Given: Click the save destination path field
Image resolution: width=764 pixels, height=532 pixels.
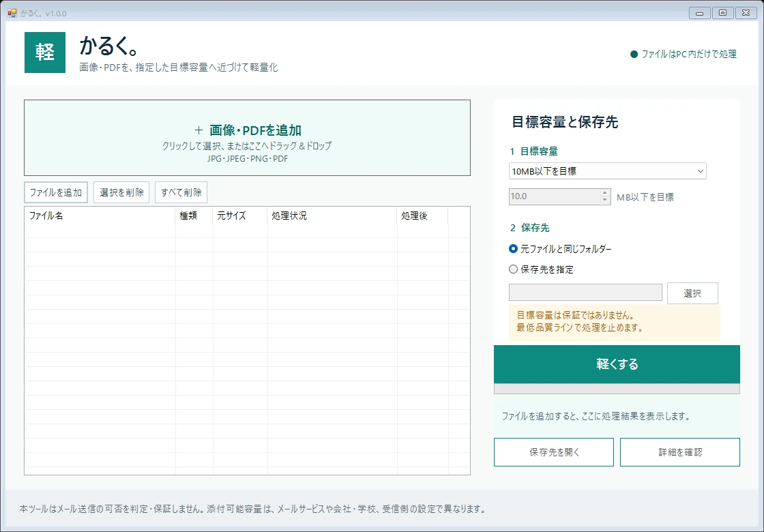Looking at the screenshot, I should 585,293.
